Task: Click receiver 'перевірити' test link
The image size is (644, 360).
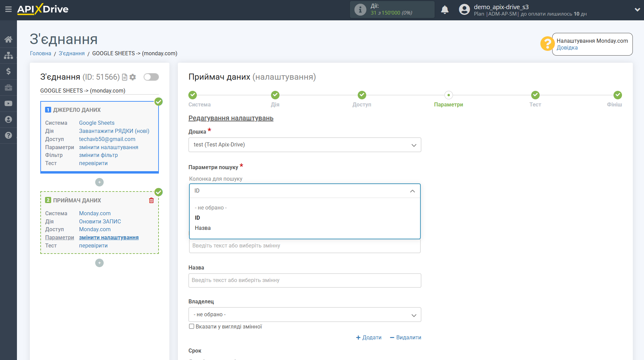Action: pyautogui.click(x=94, y=245)
